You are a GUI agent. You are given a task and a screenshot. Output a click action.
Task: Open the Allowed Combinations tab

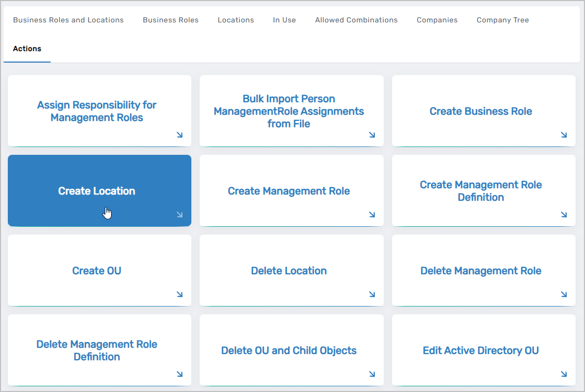tap(356, 20)
